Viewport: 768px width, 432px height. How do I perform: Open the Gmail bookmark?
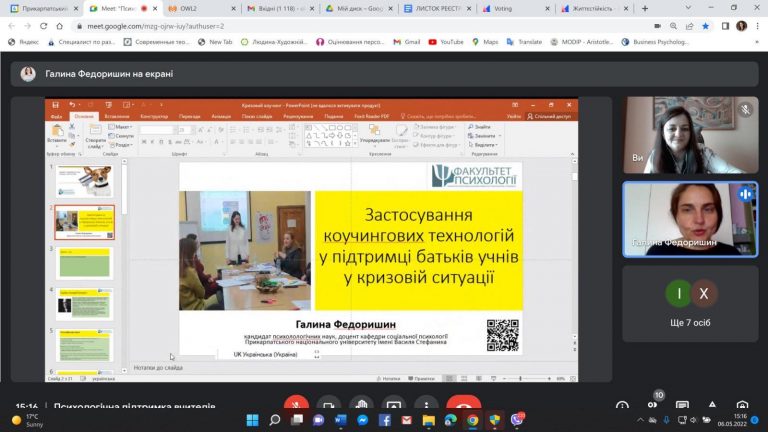point(406,42)
